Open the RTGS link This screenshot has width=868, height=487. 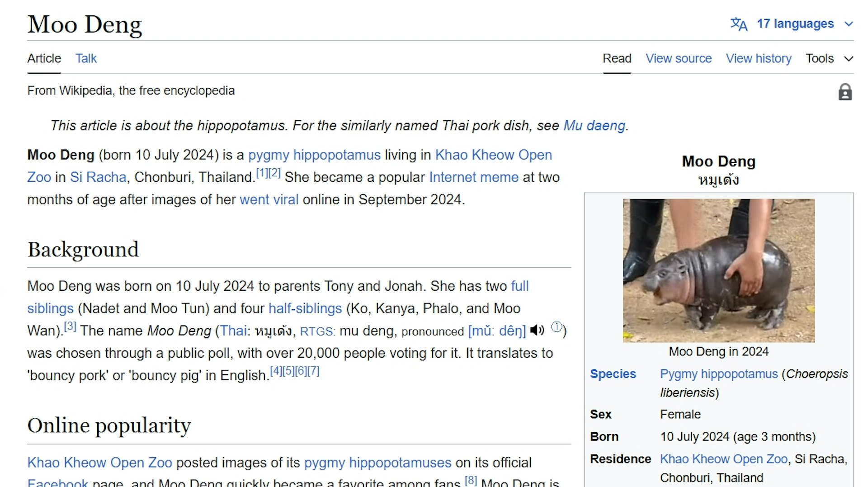point(317,331)
